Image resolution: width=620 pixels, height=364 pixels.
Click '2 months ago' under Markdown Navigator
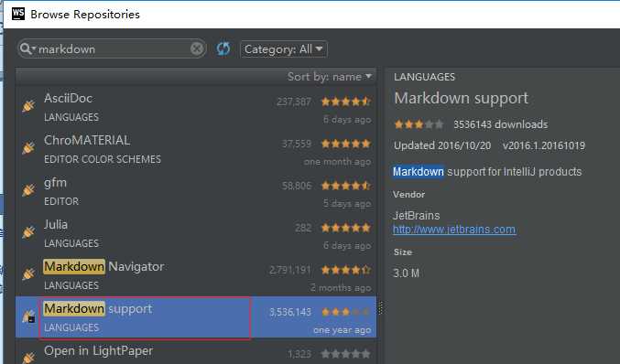pos(341,288)
